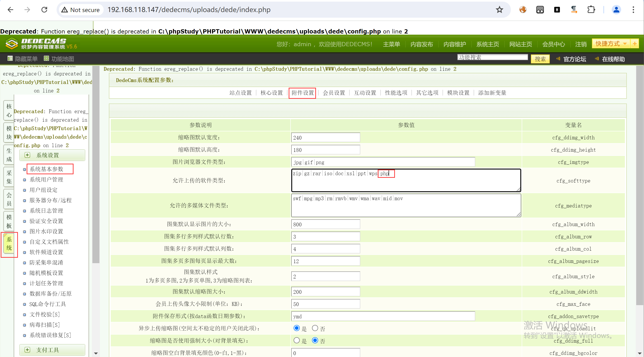This screenshot has height=357, width=644.
Task: Open SQL命令行工具 in sidebar
Action: tap(48, 304)
